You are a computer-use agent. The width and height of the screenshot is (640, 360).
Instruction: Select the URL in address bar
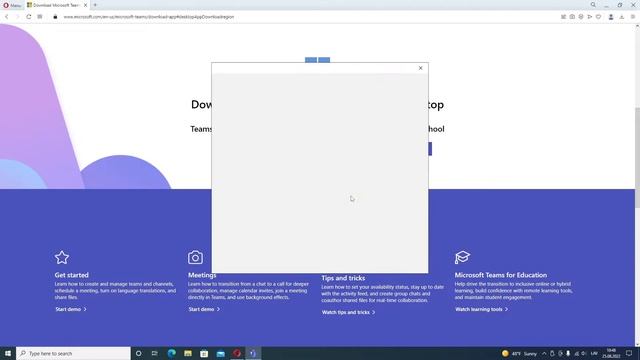(149, 17)
